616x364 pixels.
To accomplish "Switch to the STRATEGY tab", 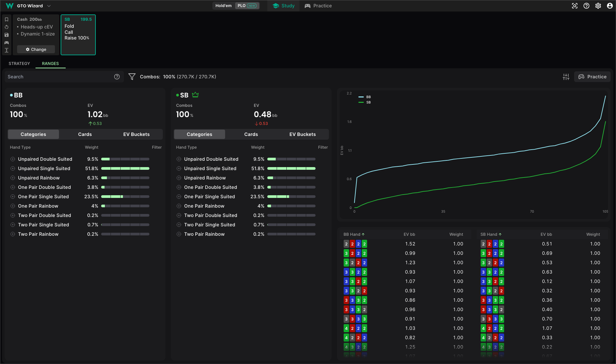I will coord(19,64).
